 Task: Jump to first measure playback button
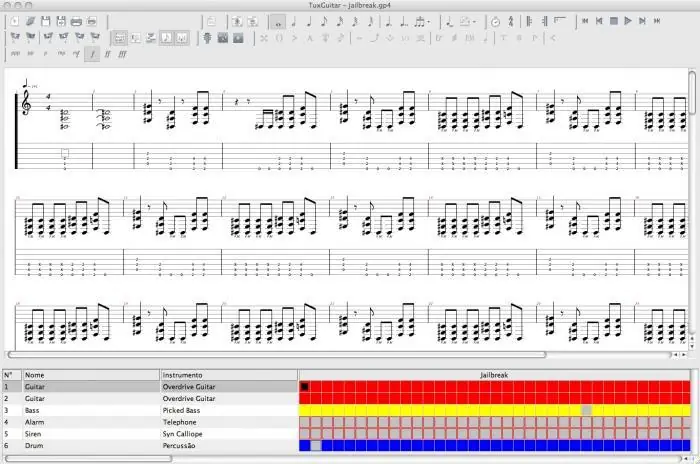click(585, 21)
